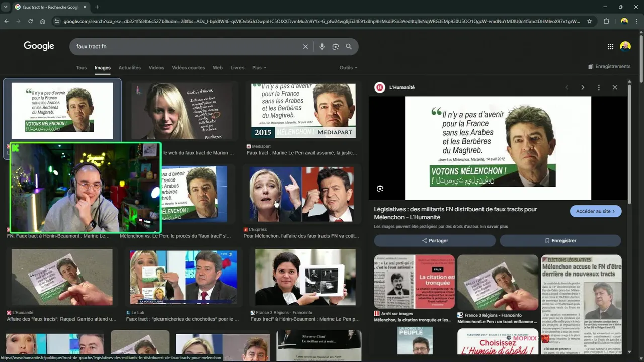Screen dimensions: 644x362
Task: Open the browser extensions menu
Action: coord(606,21)
